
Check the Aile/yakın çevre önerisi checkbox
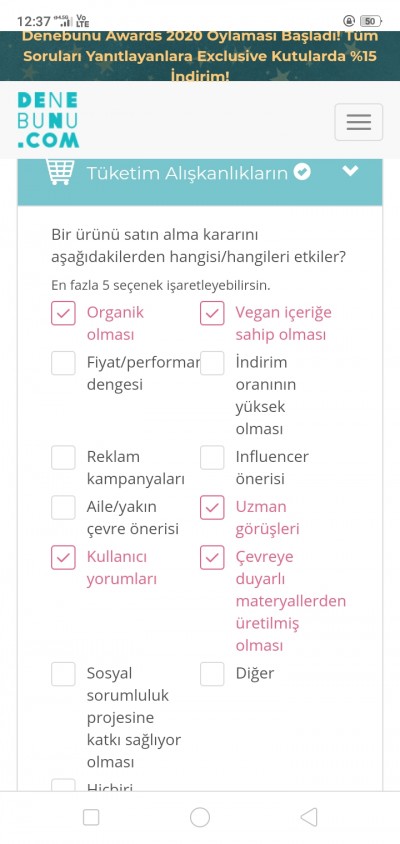click(63, 508)
